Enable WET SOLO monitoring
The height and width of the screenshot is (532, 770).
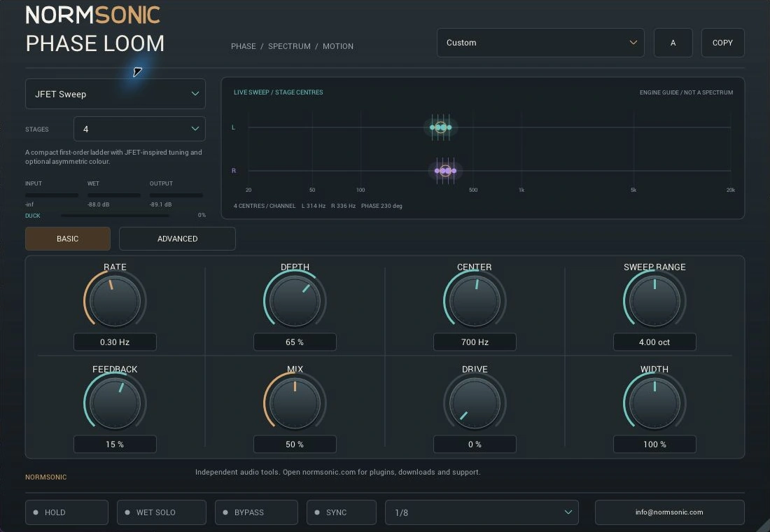(x=162, y=512)
